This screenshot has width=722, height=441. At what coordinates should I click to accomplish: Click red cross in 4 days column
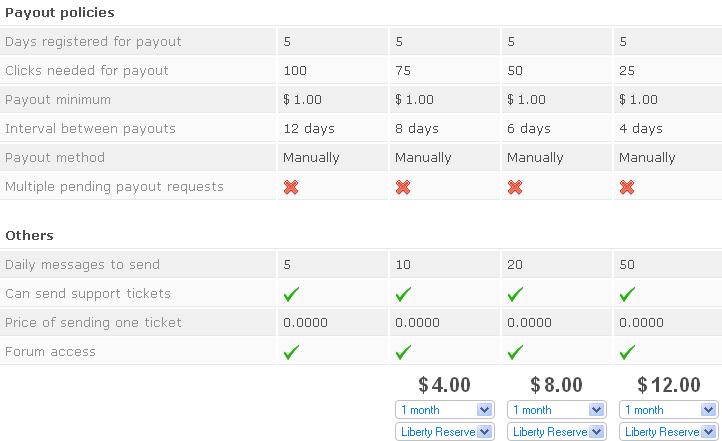[x=627, y=187]
